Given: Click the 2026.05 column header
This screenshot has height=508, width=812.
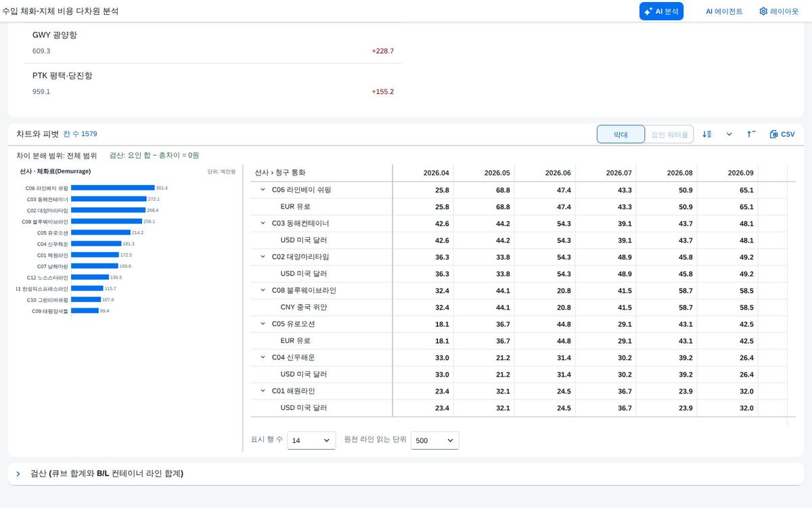Looking at the screenshot, I should tap(484, 173).
